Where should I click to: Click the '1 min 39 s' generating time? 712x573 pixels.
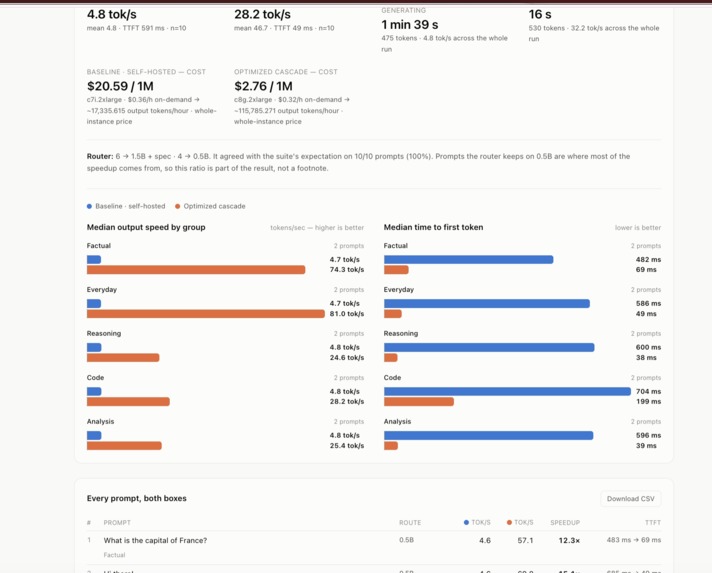tap(410, 25)
